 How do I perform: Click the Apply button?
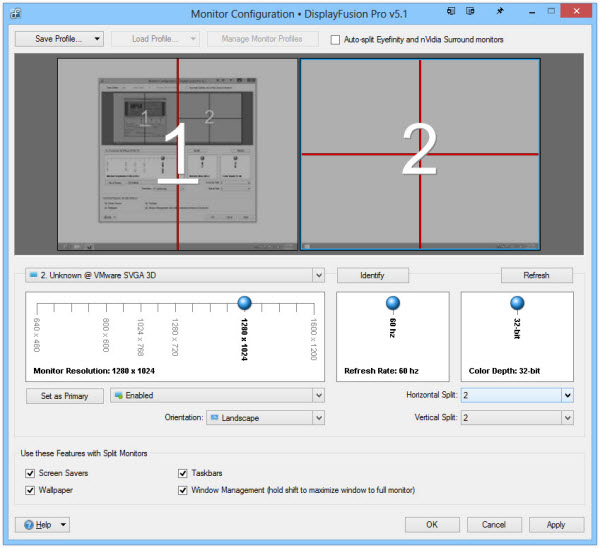click(x=556, y=525)
